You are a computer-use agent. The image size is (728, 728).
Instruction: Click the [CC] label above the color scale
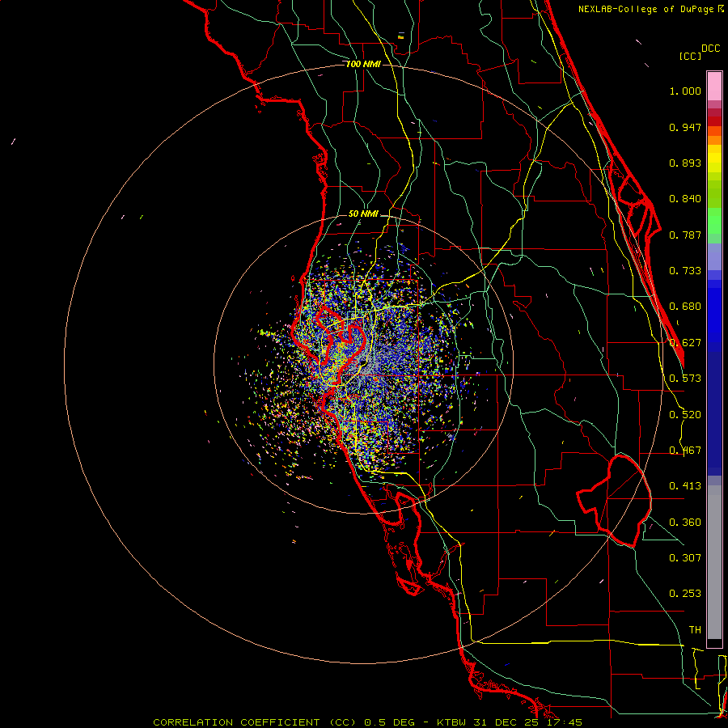coord(690,56)
